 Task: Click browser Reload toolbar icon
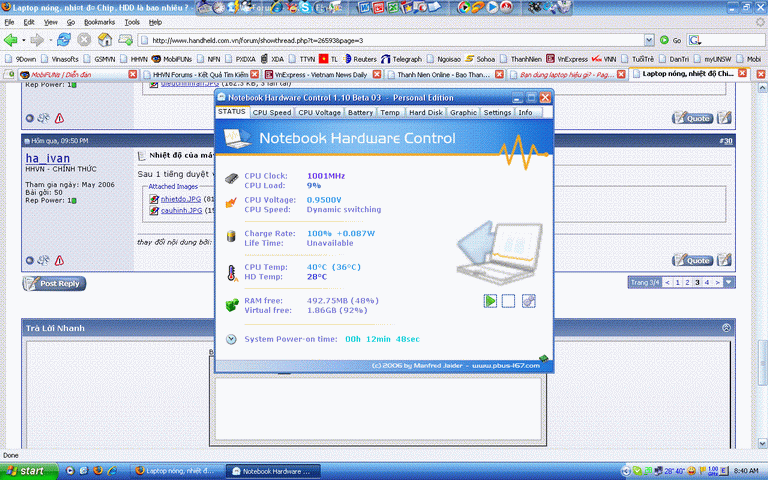click(x=63, y=40)
